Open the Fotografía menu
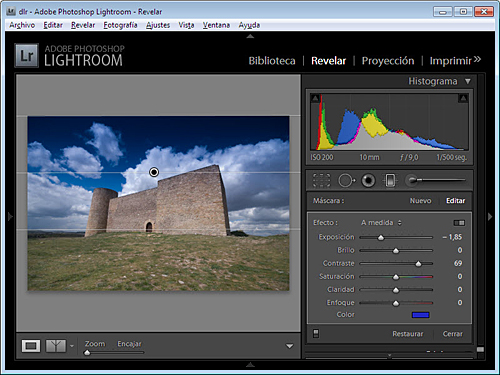This screenshot has width=500, height=375. coord(120,25)
